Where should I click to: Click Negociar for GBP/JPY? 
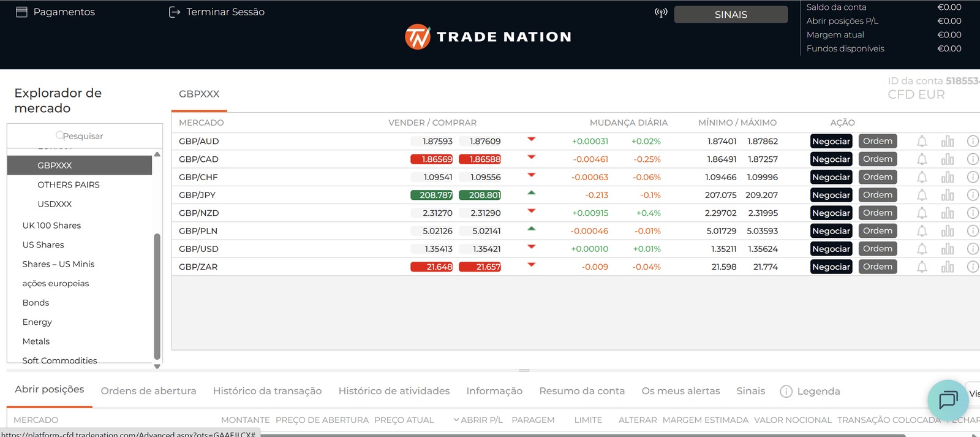click(x=831, y=195)
